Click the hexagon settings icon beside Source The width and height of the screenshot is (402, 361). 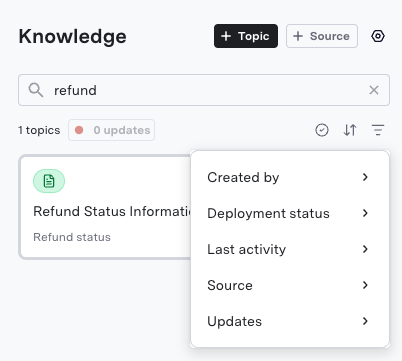pyautogui.click(x=378, y=36)
